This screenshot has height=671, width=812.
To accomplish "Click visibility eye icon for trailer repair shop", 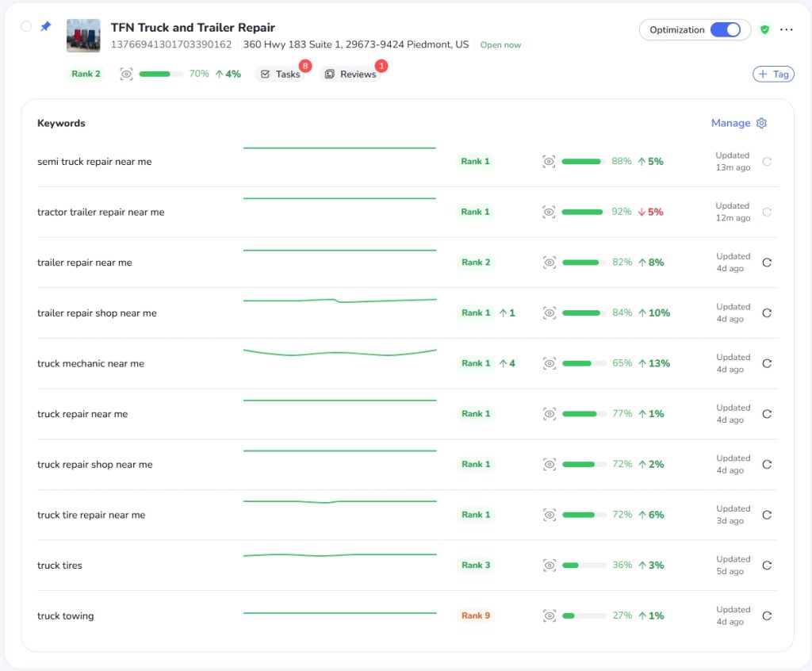I will coord(550,313).
